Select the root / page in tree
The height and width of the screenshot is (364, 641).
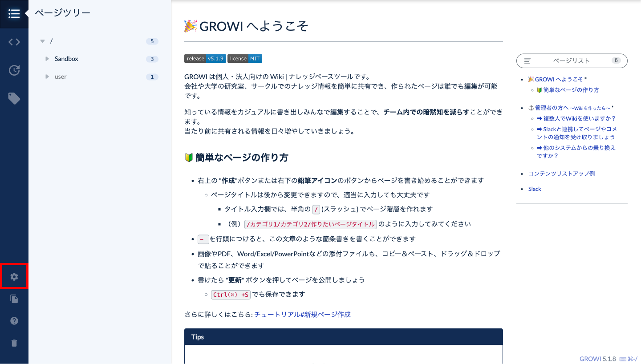coord(52,41)
